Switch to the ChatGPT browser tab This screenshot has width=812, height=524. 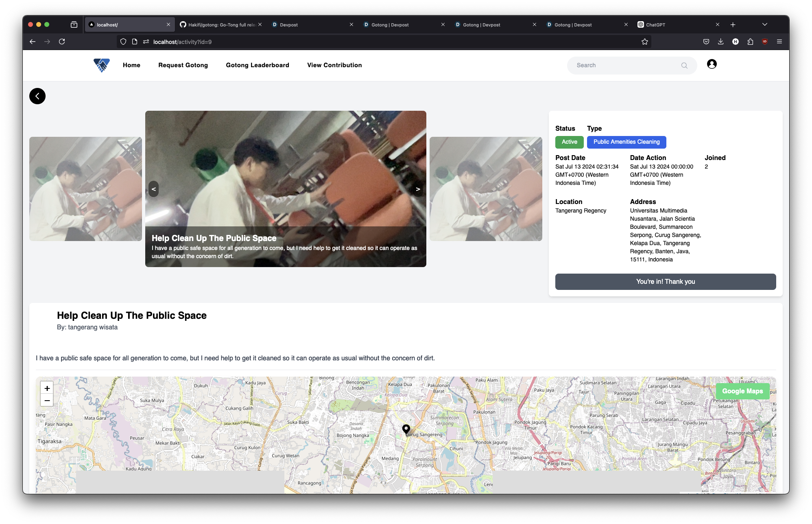click(x=675, y=25)
